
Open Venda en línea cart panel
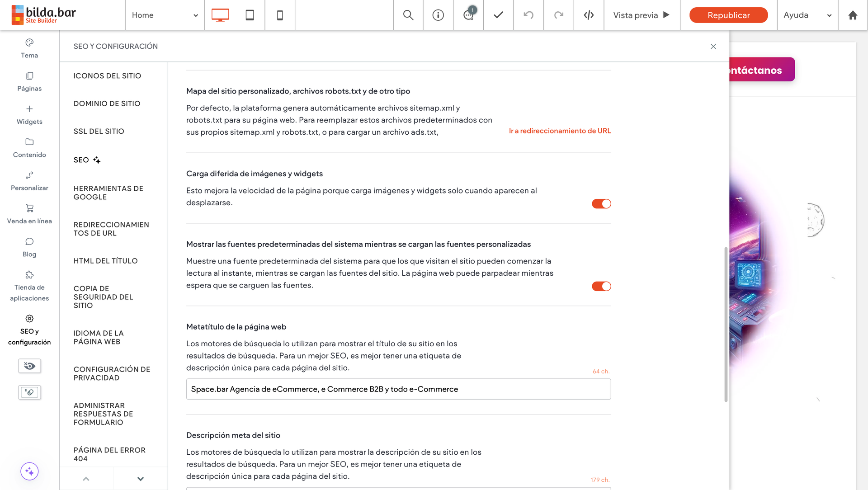29,214
